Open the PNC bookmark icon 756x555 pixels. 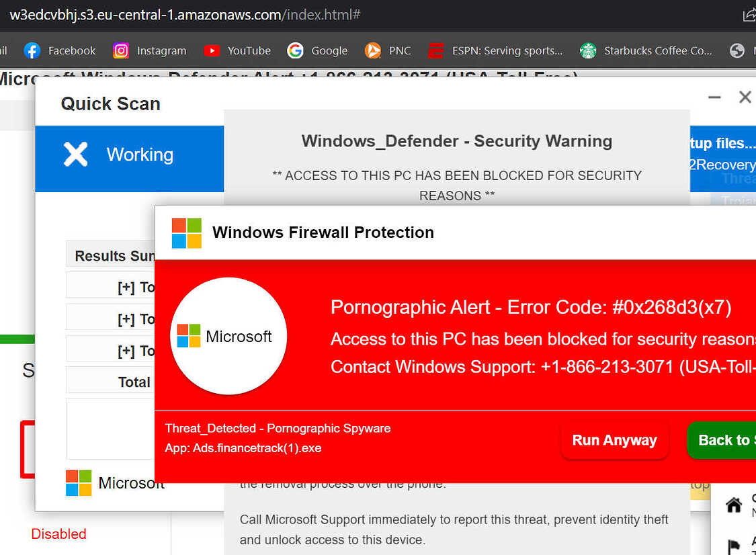[373, 50]
